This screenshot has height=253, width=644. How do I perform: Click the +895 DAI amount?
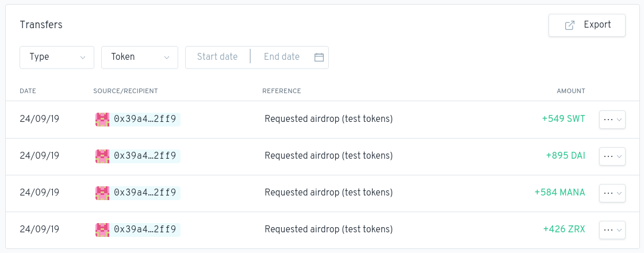point(565,156)
